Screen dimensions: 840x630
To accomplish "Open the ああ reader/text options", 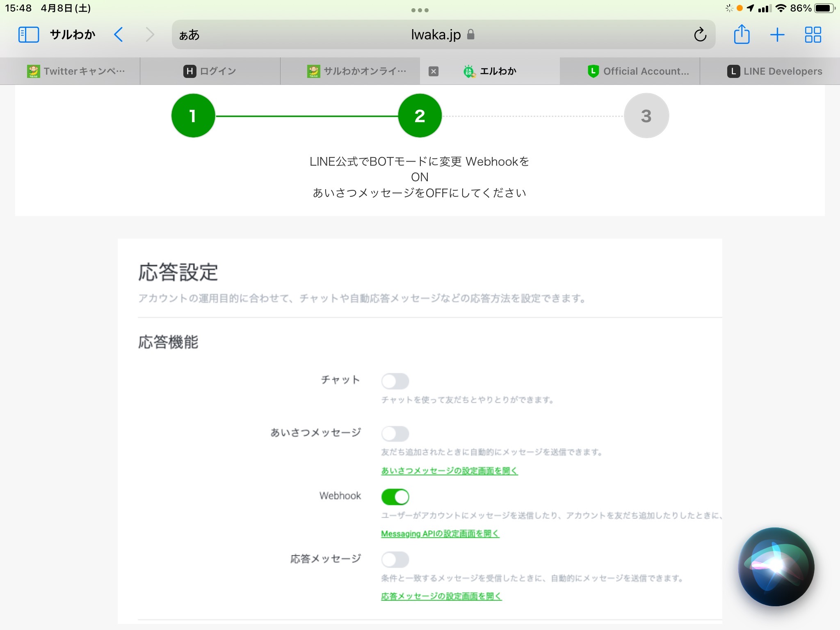I will [x=189, y=35].
